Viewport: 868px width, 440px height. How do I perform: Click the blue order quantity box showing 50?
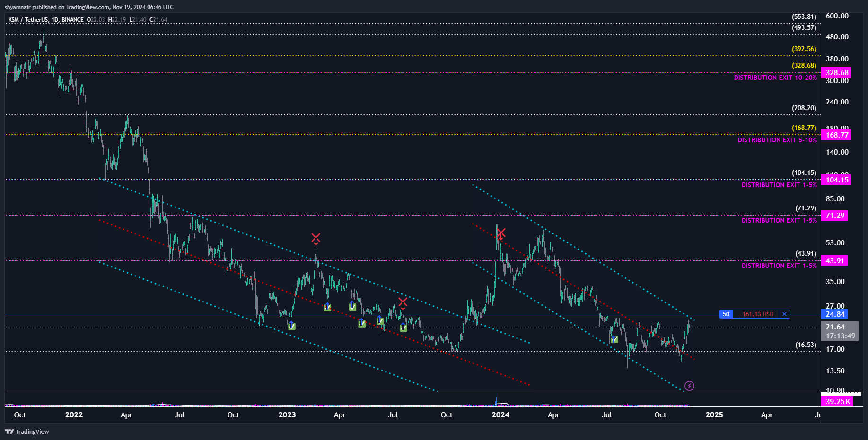click(726, 314)
